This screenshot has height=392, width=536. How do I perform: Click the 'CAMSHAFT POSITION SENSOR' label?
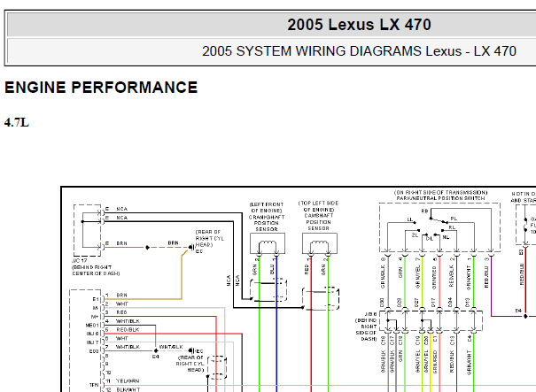coord(319,222)
